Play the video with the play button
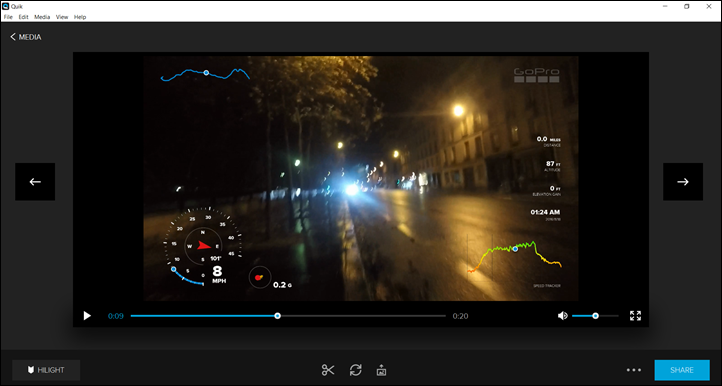 87,316
